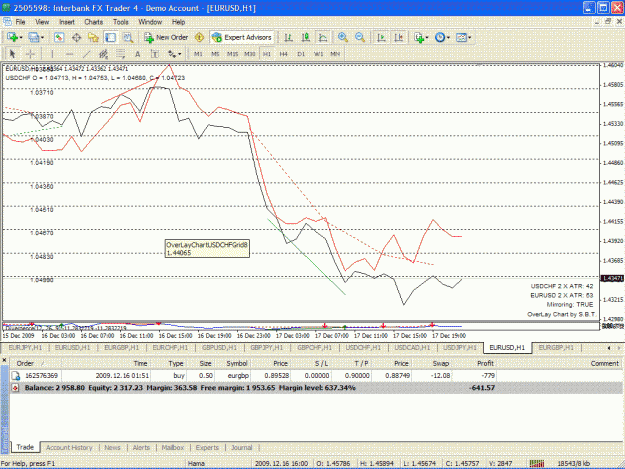Open the Insert menu
The width and height of the screenshot is (625, 469).
pos(67,22)
